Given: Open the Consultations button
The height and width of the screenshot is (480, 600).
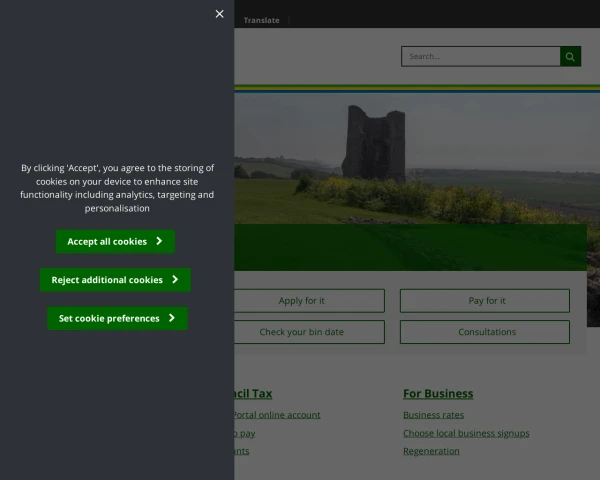Looking at the screenshot, I should [x=485, y=332].
